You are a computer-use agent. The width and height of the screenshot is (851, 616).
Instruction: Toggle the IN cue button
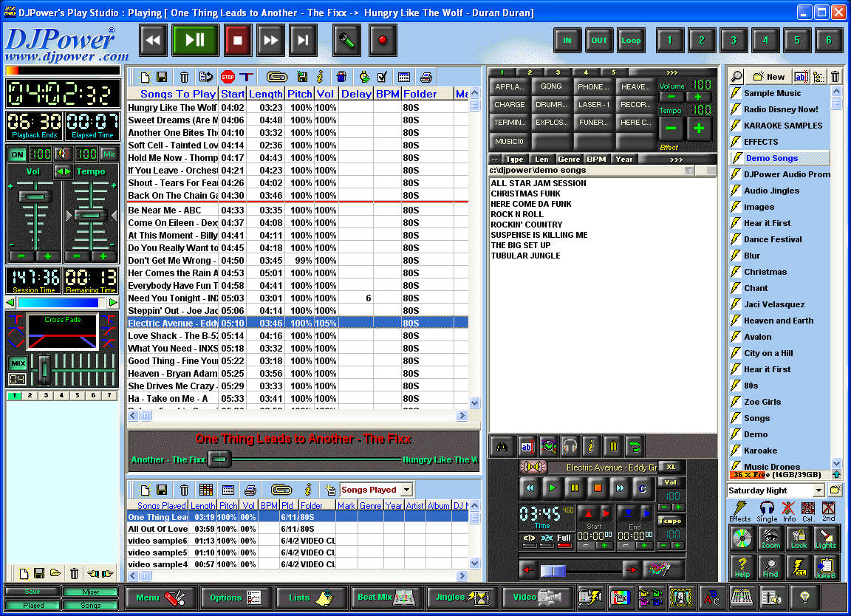567,40
